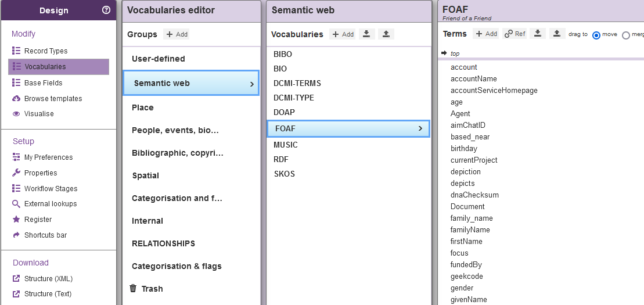Add a new vocabulary group
Screen dimensions: 644x305
(177, 34)
